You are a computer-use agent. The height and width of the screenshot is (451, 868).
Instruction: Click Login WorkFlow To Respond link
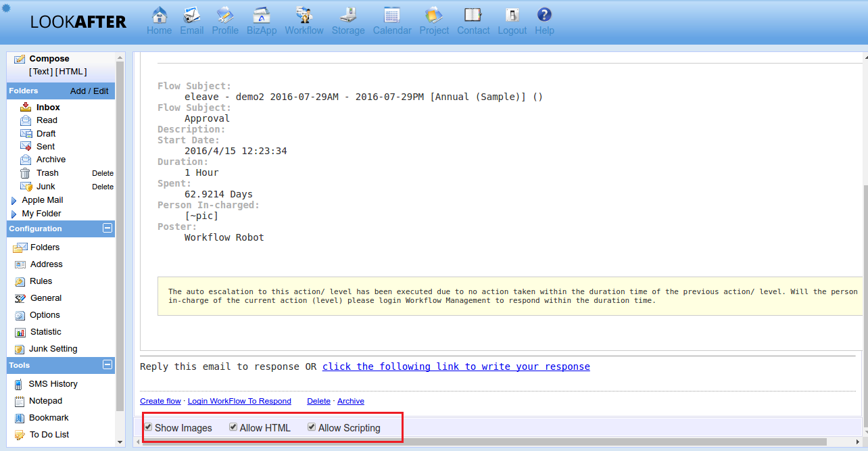pos(239,401)
